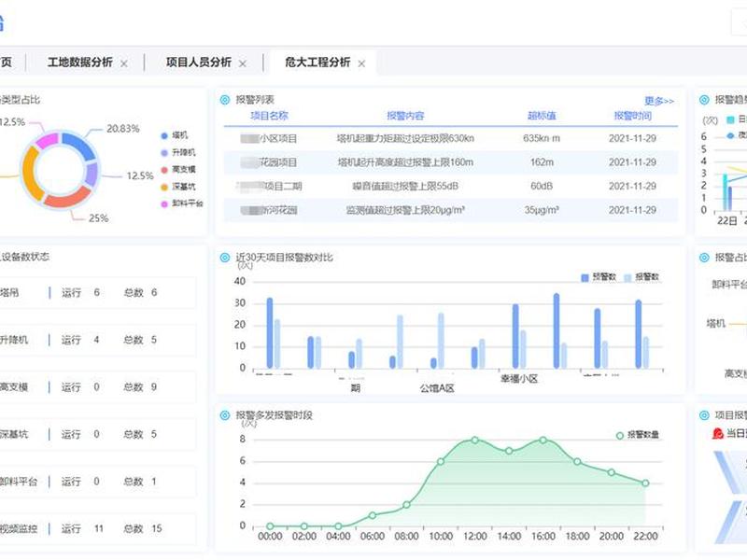
Task: Click the 16:00 data point on the area chart
Action: 543,440
